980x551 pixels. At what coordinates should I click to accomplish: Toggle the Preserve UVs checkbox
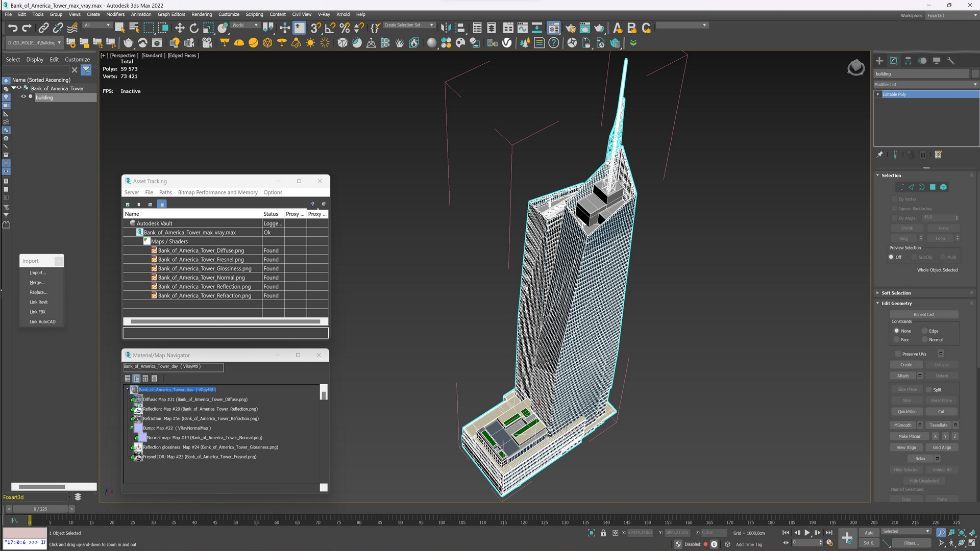click(x=898, y=354)
